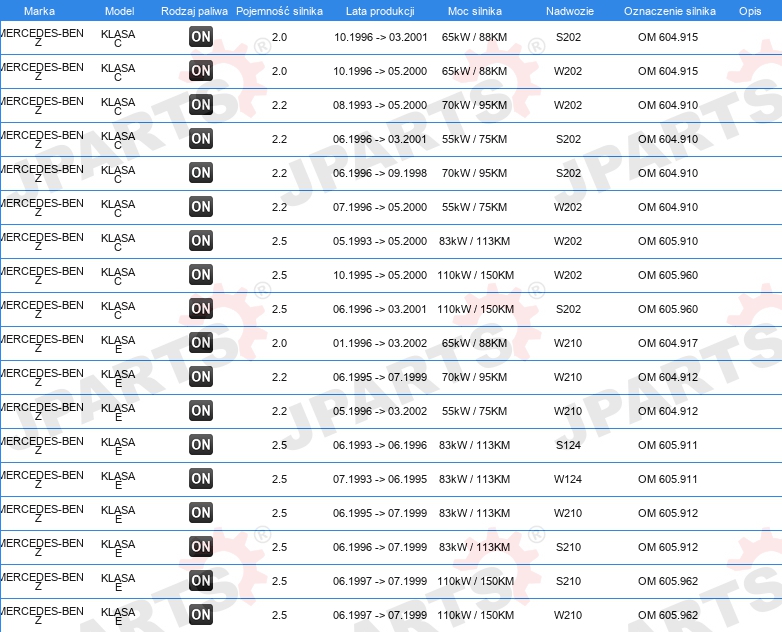782x632 pixels.
Task: Click W202 in 10.1996 -> 05.2000 row
Action: [568, 71]
